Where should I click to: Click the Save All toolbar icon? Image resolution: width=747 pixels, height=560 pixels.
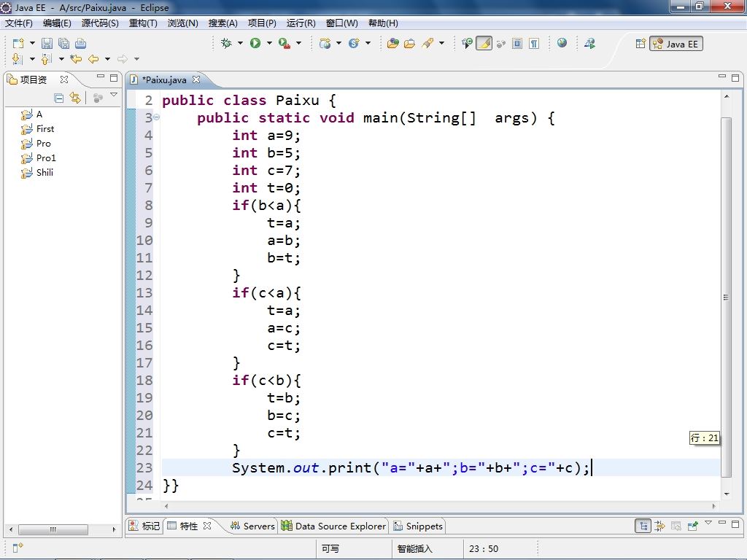(63, 44)
